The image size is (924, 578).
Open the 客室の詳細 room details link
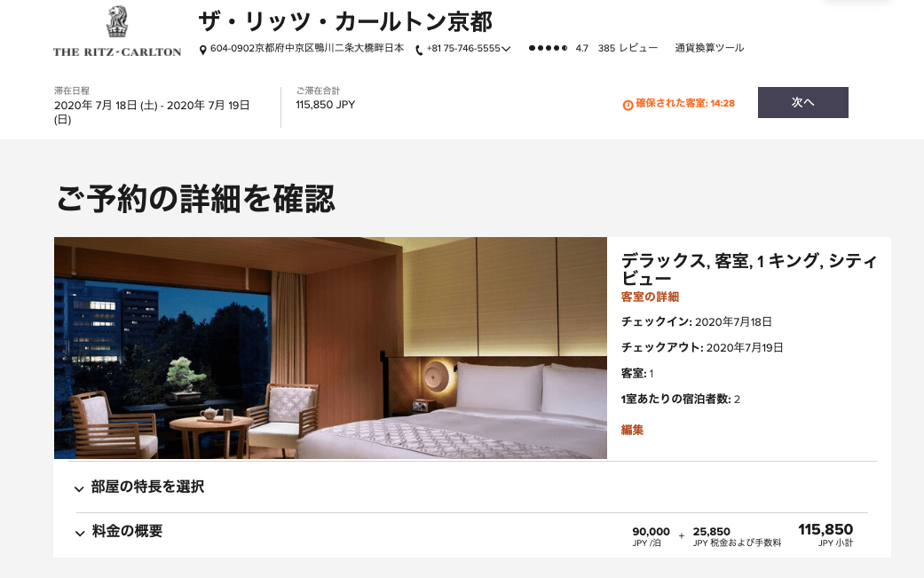point(650,297)
